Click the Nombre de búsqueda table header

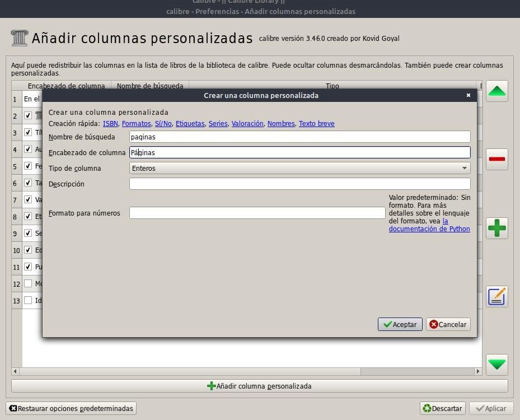pyautogui.click(x=150, y=85)
